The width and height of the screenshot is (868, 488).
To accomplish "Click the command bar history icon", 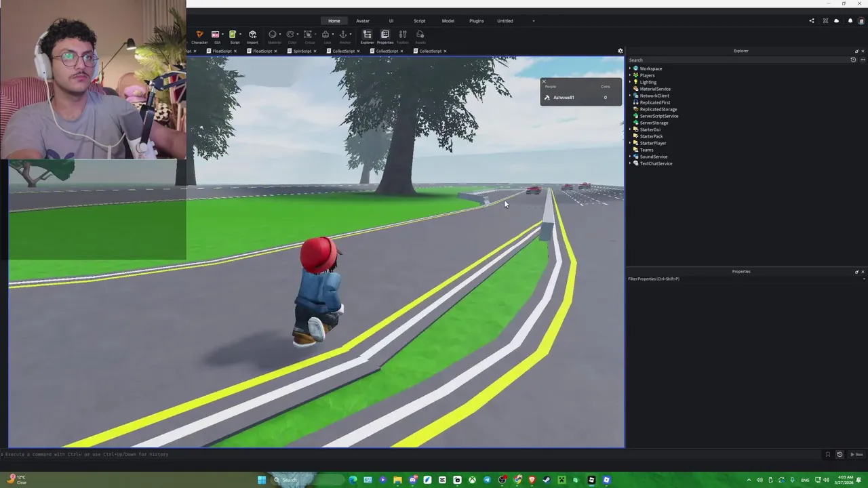I will click(x=840, y=454).
